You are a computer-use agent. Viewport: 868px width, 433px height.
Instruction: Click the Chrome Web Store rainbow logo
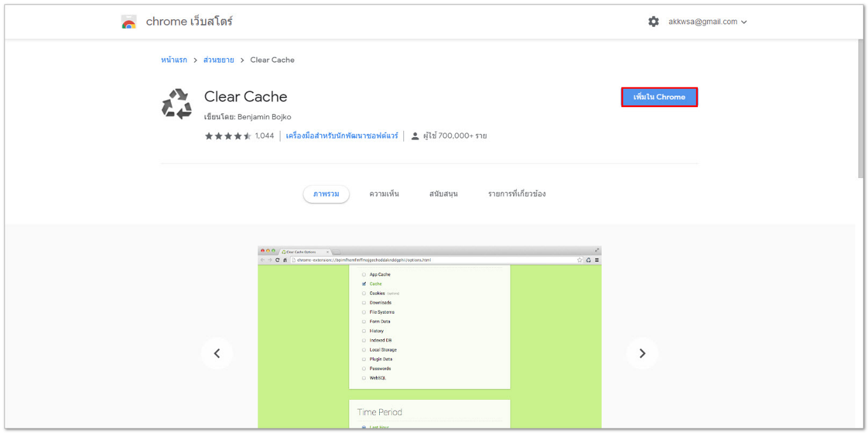click(x=129, y=22)
